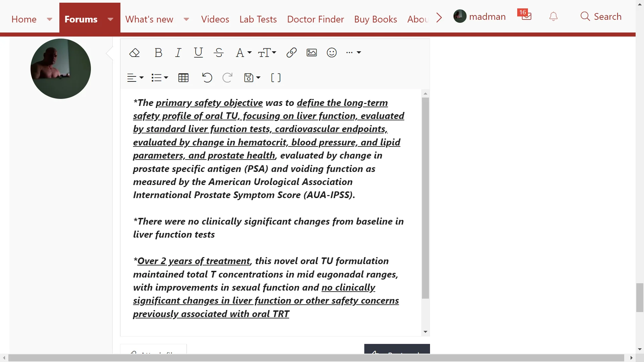Click the browser vertical scrollbar thumb

(640, 298)
